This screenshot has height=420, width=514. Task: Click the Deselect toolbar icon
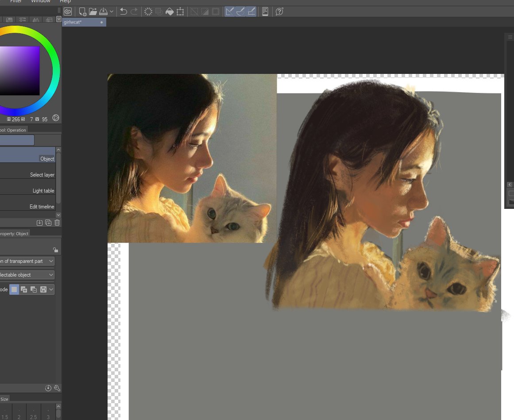[x=194, y=12]
